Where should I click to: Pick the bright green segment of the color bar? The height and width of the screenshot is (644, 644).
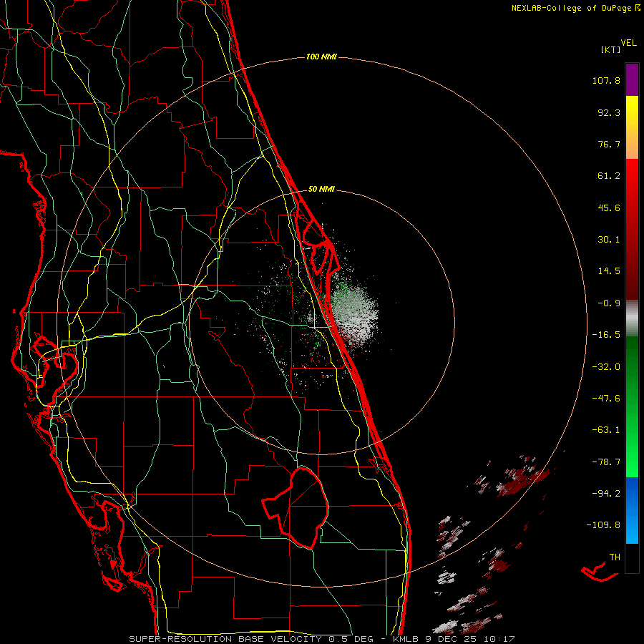click(632, 406)
